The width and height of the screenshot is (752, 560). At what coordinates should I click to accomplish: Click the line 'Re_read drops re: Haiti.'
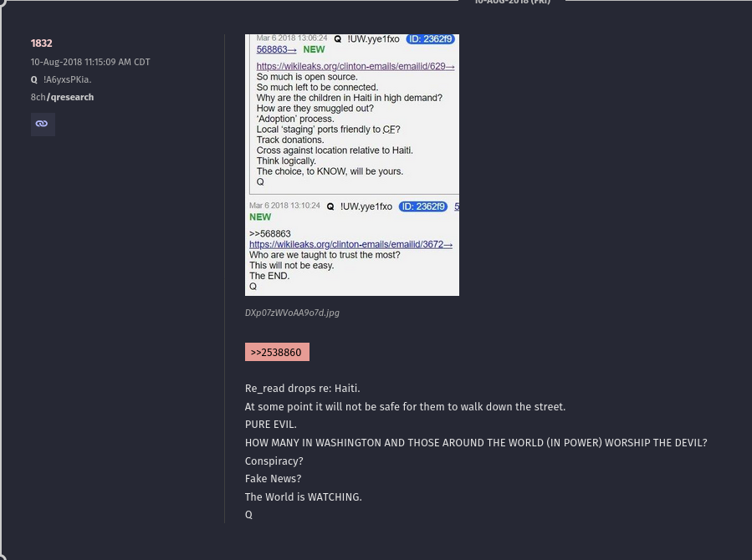point(302,389)
